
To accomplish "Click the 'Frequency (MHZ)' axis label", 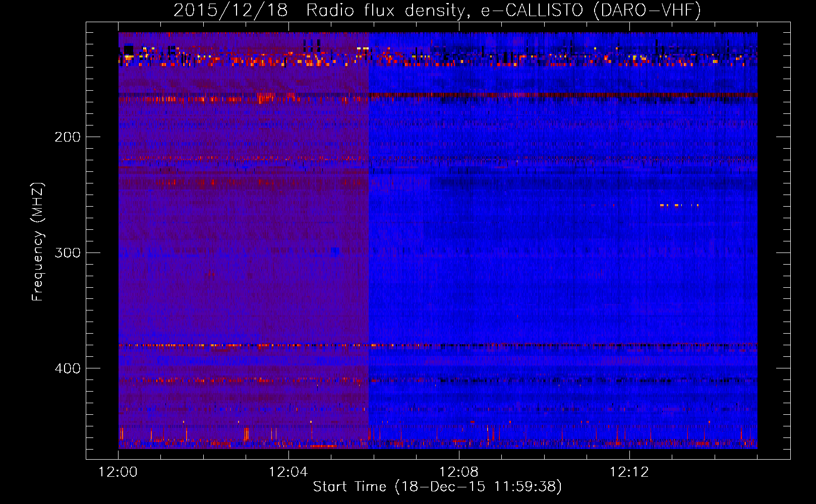I will tap(38, 242).
